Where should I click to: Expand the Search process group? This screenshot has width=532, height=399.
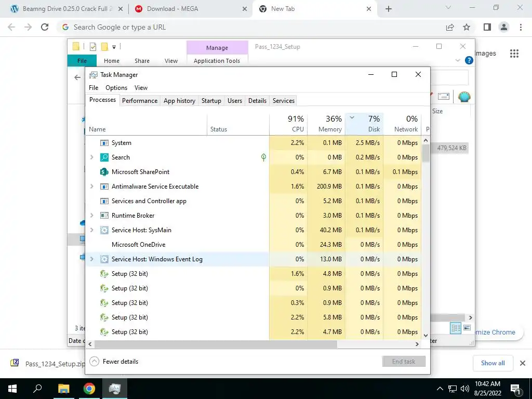coord(91,157)
